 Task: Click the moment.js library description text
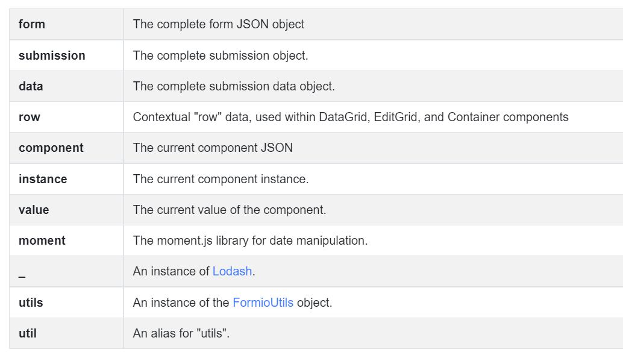[x=250, y=241]
